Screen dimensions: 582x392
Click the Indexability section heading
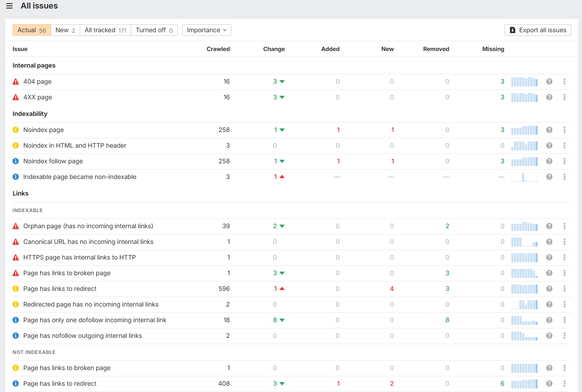coord(30,114)
